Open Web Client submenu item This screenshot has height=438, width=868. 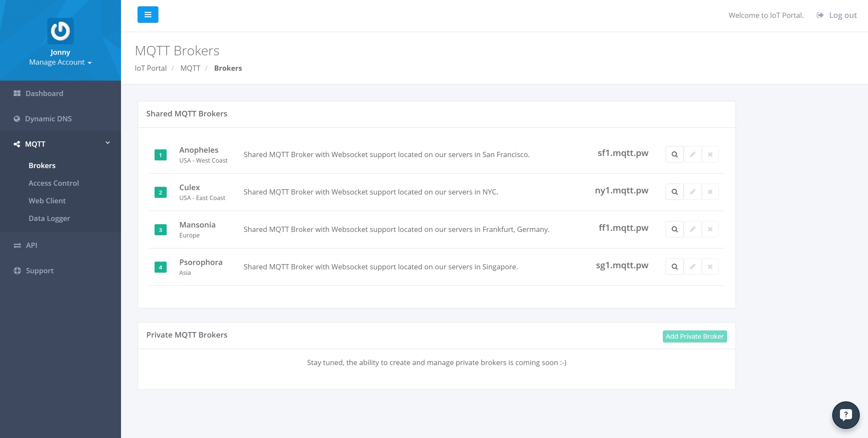47,201
